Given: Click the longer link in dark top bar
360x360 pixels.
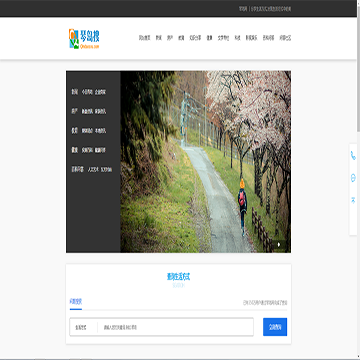Looking at the screenshot, I should [271, 9].
